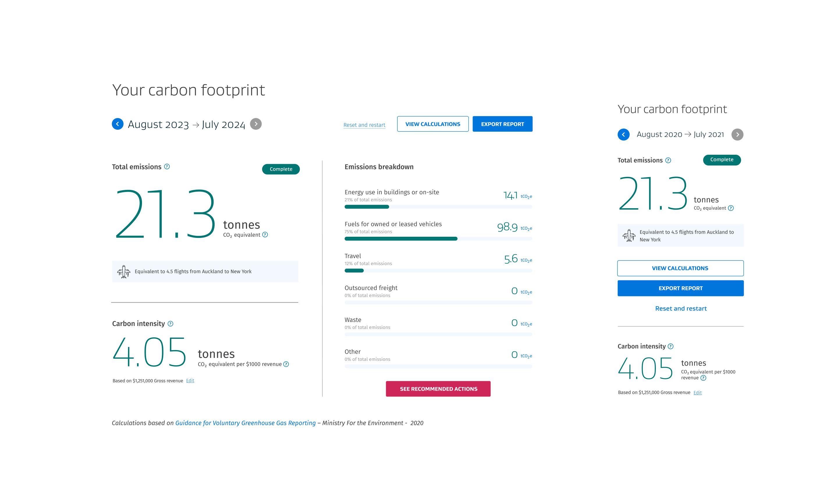Click Reset and restart link in mobile view
Screen dimensions: 838x504
click(681, 308)
